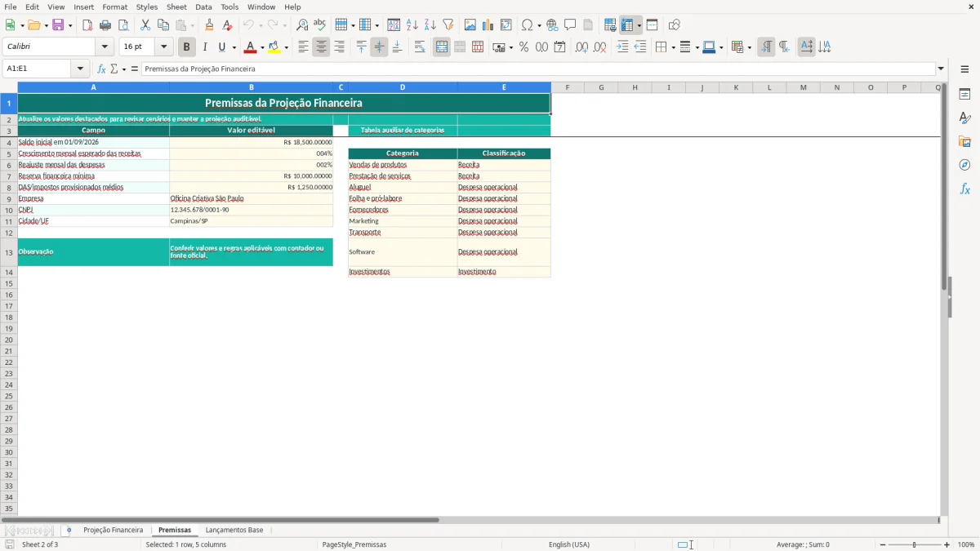Screen dimensions: 980x551
Task: Select the row 13 header
Action: 9,252
